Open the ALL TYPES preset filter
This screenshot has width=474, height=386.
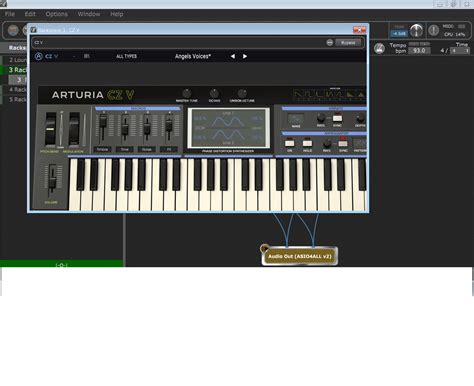pos(126,56)
